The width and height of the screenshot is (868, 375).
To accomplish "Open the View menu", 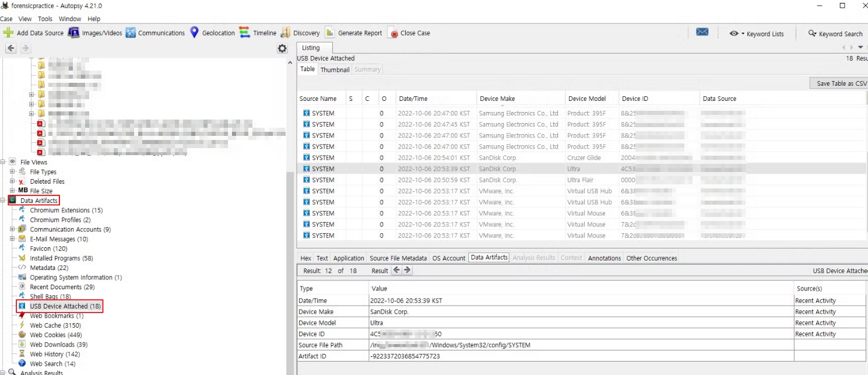I will 25,19.
